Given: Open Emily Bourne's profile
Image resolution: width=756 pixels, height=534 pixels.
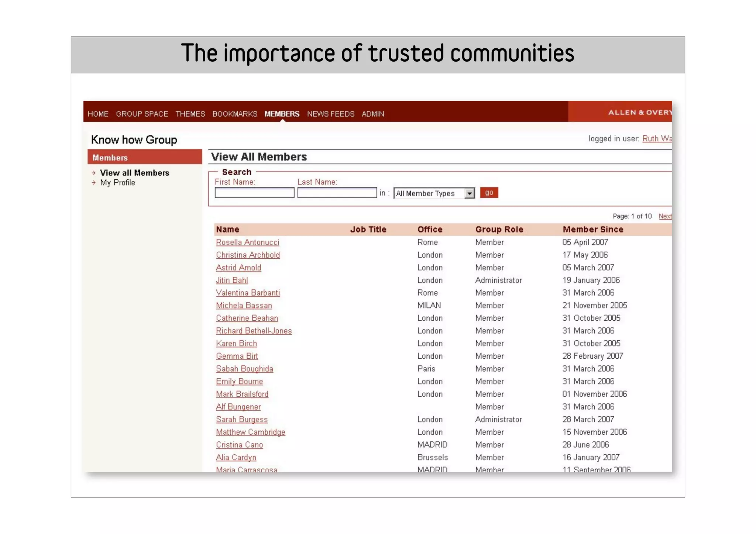Looking at the screenshot, I should 240,382.
